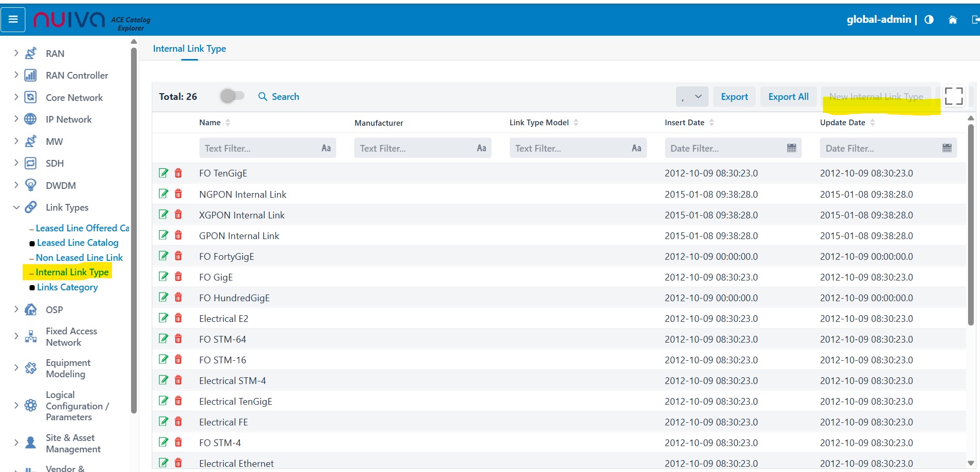Switch on the toggle beside Total

232,96
